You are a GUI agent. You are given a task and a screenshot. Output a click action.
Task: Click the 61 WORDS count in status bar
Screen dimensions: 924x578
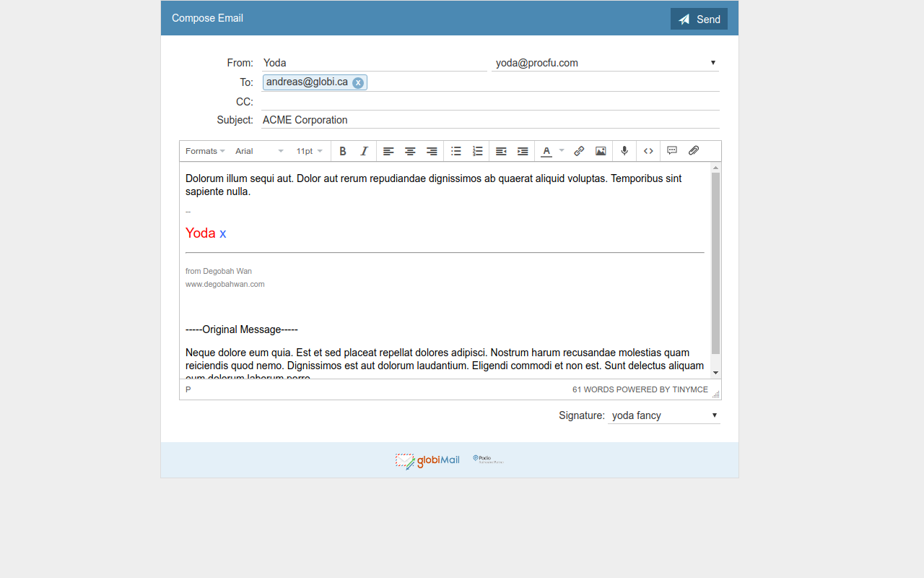point(593,389)
